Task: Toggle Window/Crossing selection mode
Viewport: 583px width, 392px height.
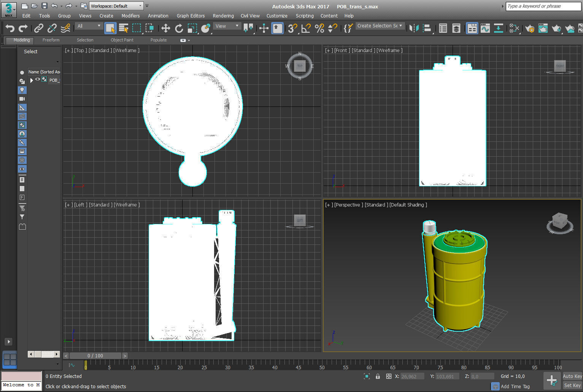Action: tap(149, 28)
